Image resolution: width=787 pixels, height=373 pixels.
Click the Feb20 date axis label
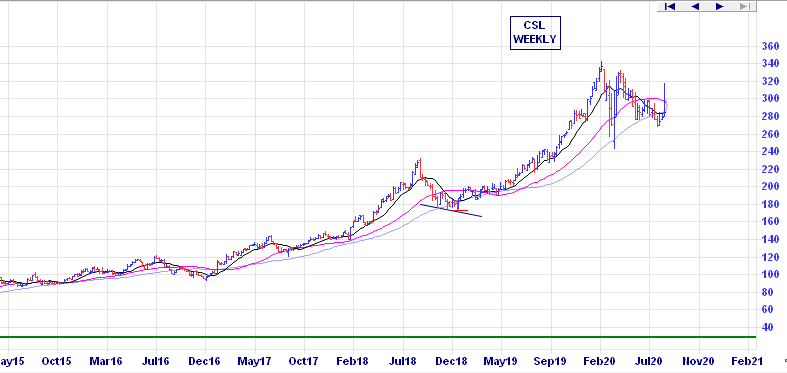click(x=600, y=361)
